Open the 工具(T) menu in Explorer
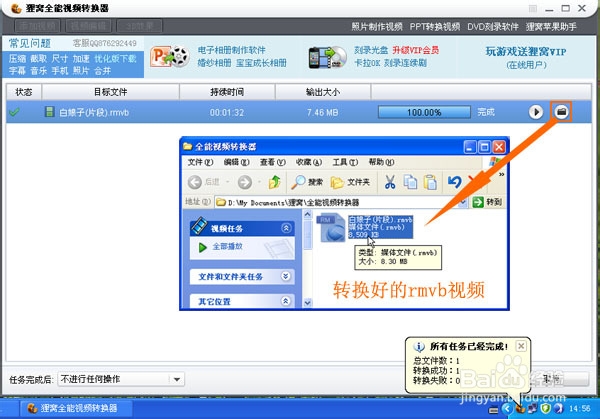This screenshot has width=600, height=419. coord(345,162)
